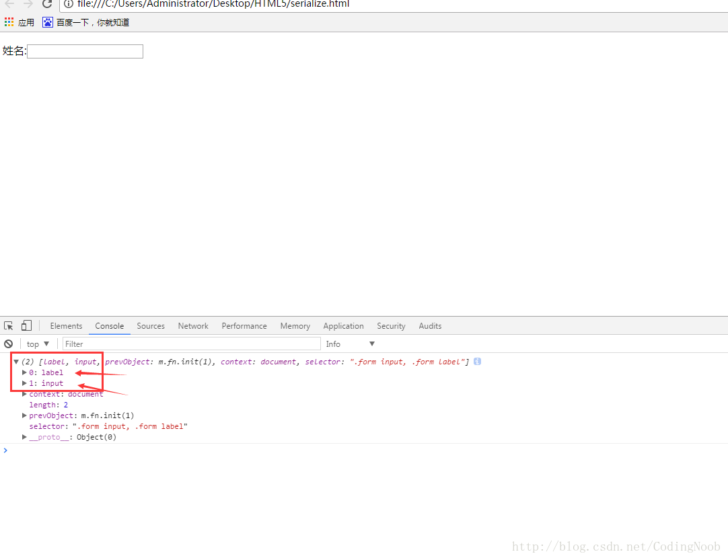Open the Network tab
The width and height of the screenshot is (728, 560).
pos(193,326)
